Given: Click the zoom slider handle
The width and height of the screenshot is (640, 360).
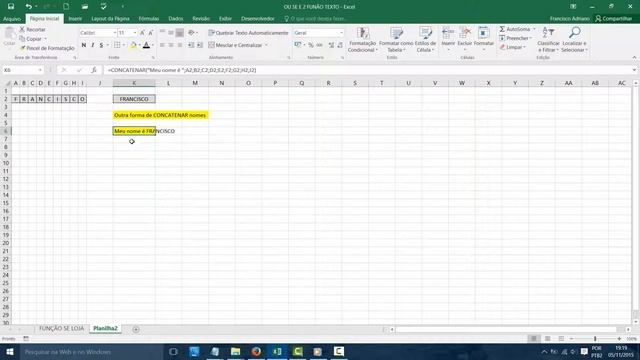Looking at the screenshot, I should (595, 339).
